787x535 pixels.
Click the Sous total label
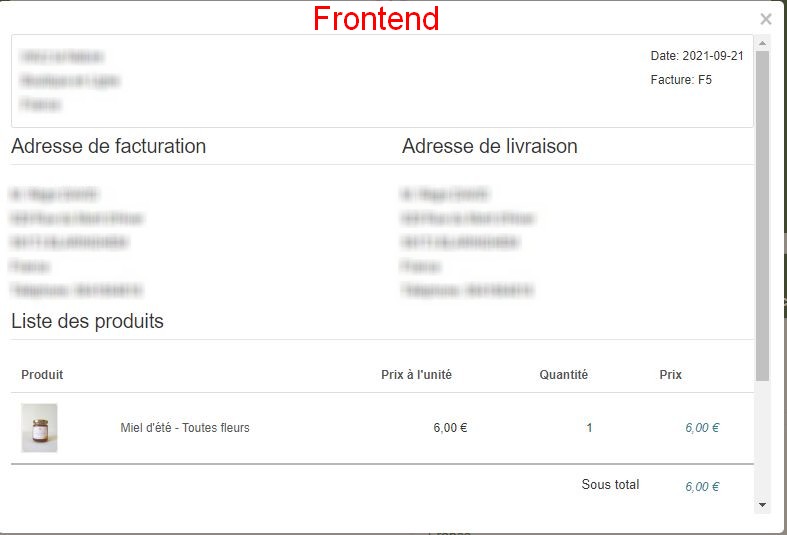tap(610, 485)
